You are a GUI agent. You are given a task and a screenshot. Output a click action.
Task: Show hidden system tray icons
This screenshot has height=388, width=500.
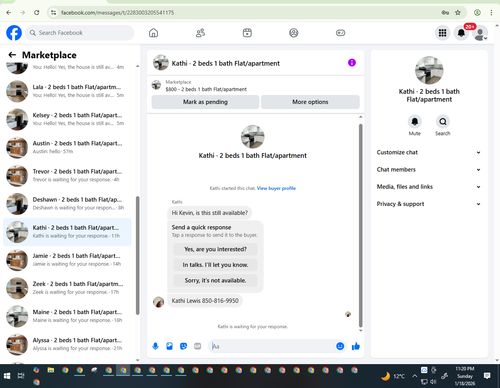tap(414, 376)
